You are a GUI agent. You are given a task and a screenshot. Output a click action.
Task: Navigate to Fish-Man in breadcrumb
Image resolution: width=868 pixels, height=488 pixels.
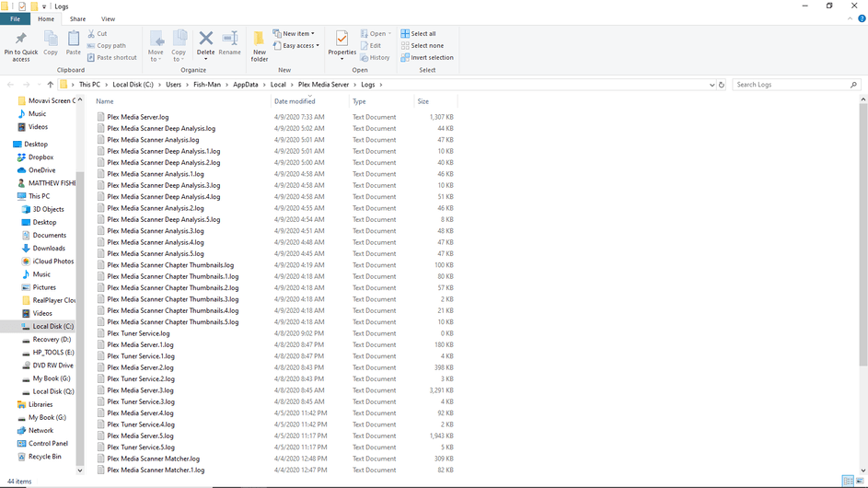pyautogui.click(x=207, y=85)
